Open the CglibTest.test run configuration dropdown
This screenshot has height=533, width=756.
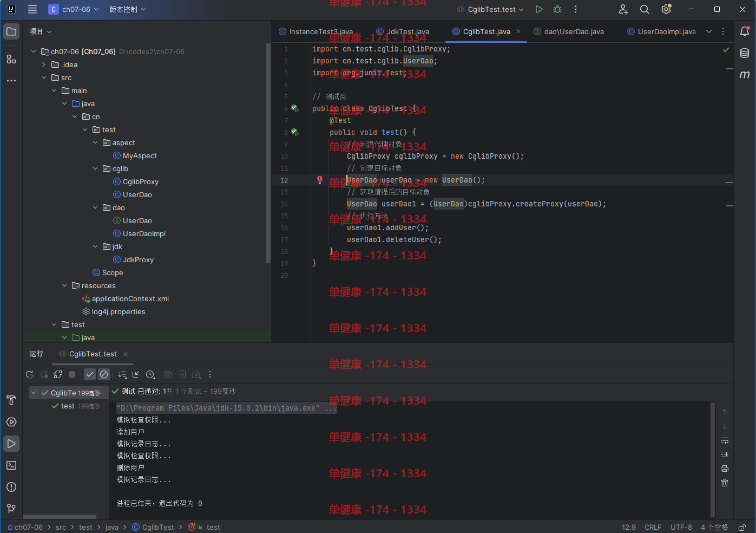(490, 9)
